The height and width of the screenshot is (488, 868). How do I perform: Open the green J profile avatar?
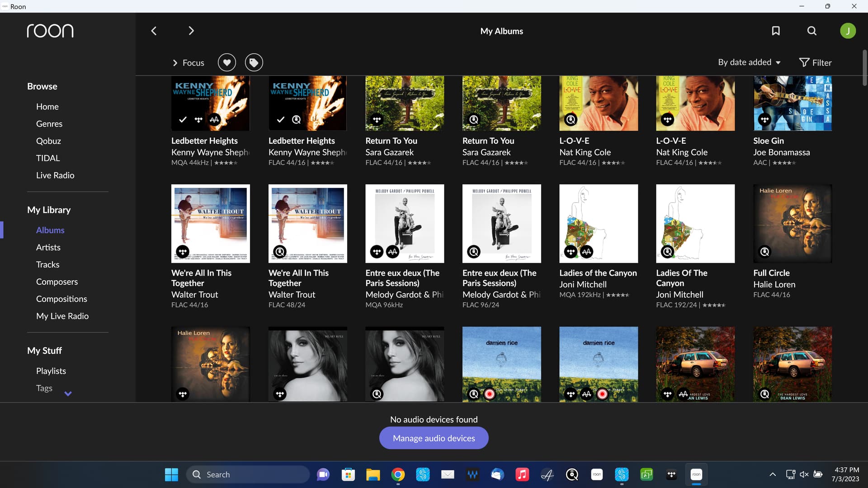point(848,31)
